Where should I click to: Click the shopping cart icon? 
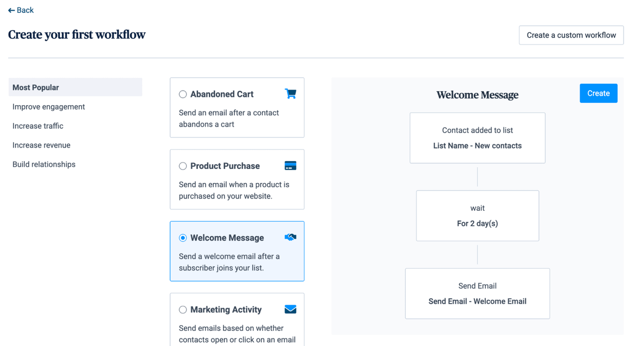point(290,94)
